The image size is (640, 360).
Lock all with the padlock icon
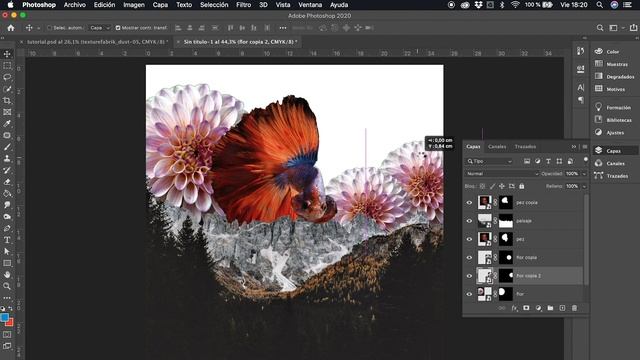(522, 186)
